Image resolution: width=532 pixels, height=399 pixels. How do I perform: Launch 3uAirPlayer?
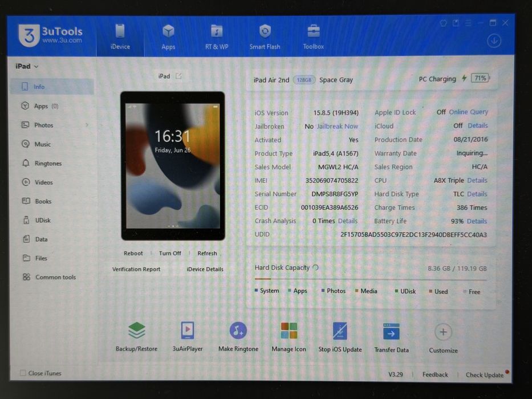click(188, 336)
